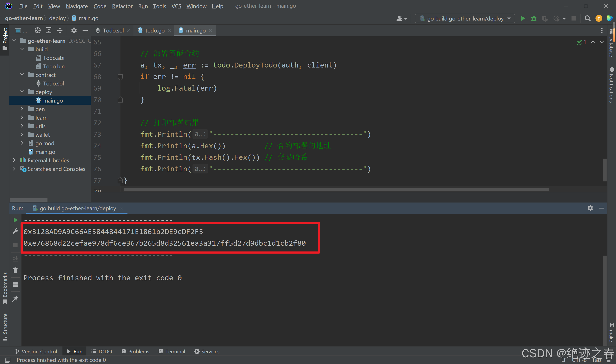
Task: Open Run panel settings gear
Action: (590, 208)
